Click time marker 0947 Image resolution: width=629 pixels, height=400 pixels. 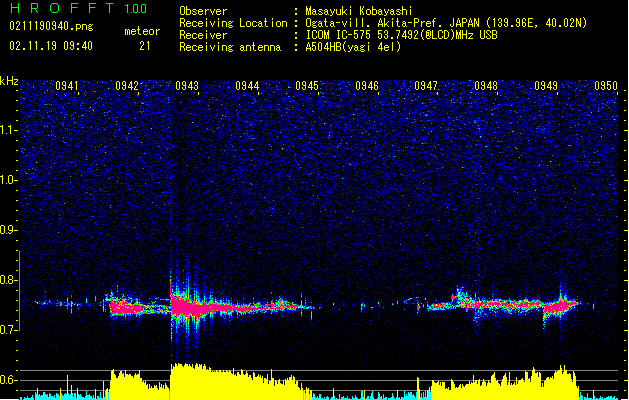point(426,86)
